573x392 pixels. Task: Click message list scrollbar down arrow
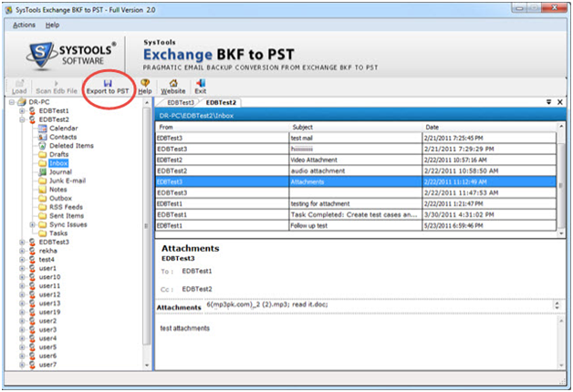(561, 233)
